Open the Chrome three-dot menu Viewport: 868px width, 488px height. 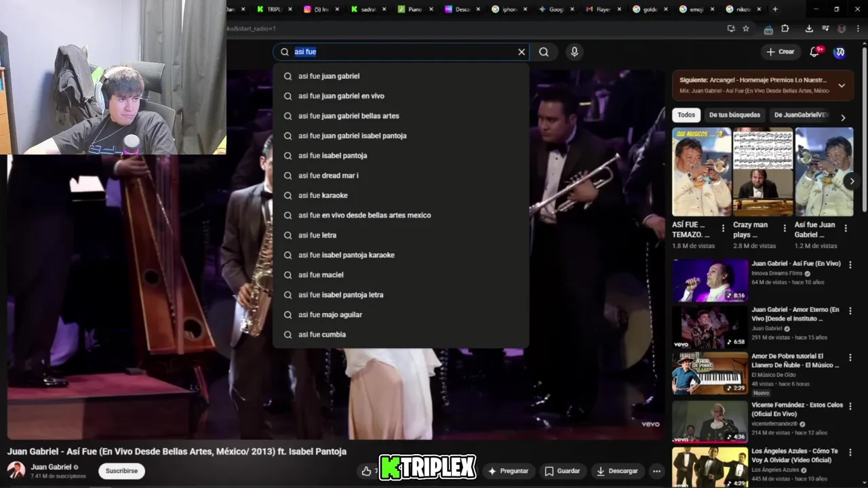coord(858,28)
